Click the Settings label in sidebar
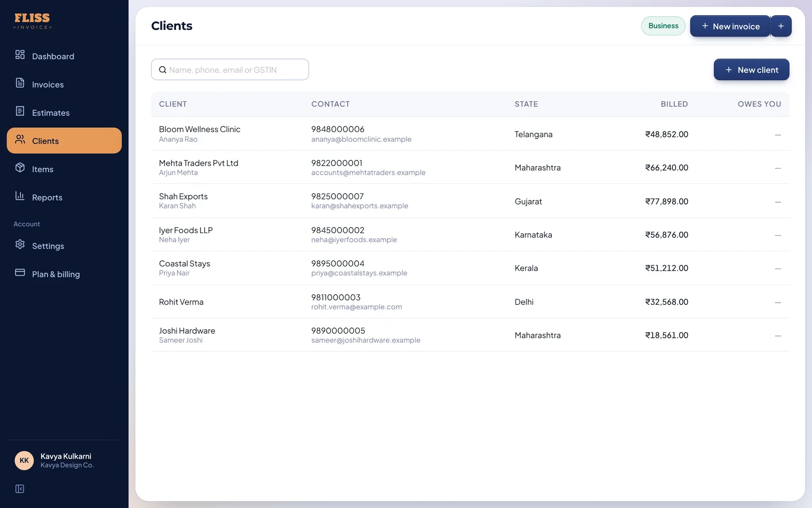The image size is (812, 508). pos(48,246)
